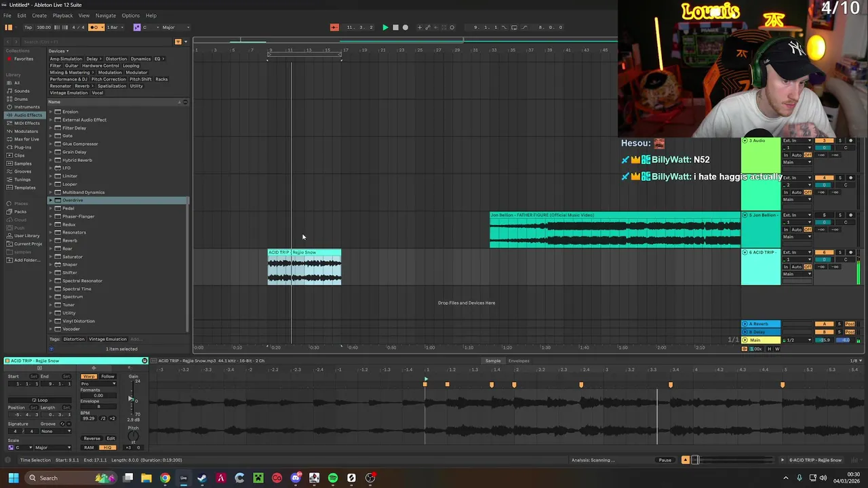Open the Edit menu

(22, 16)
